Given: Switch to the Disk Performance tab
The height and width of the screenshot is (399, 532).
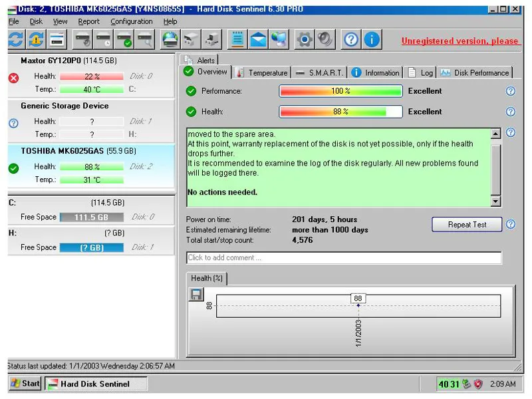Looking at the screenshot, I should click(475, 72).
